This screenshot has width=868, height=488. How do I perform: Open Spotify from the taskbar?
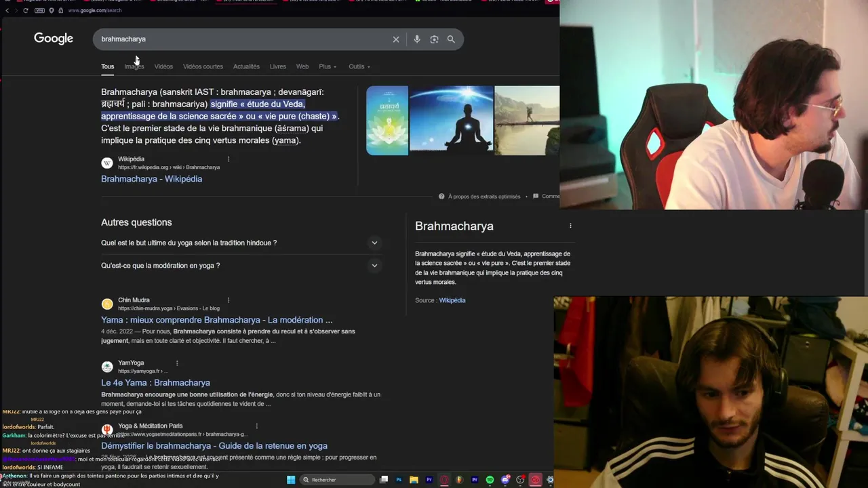click(x=490, y=480)
